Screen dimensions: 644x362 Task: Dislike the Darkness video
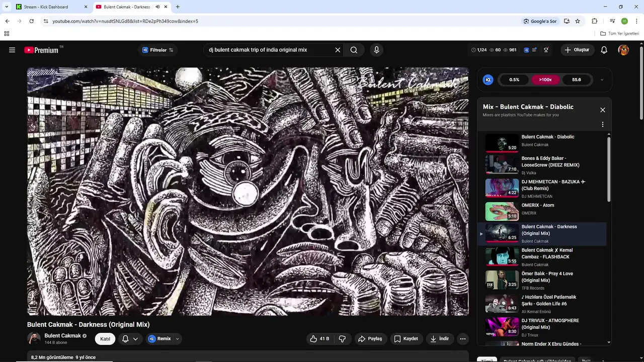click(x=343, y=339)
